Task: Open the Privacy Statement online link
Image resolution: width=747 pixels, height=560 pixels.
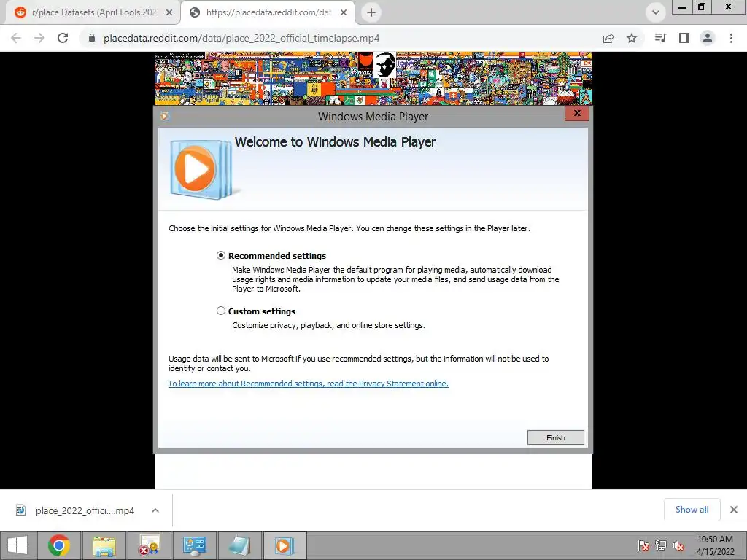Action: coord(309,384)
